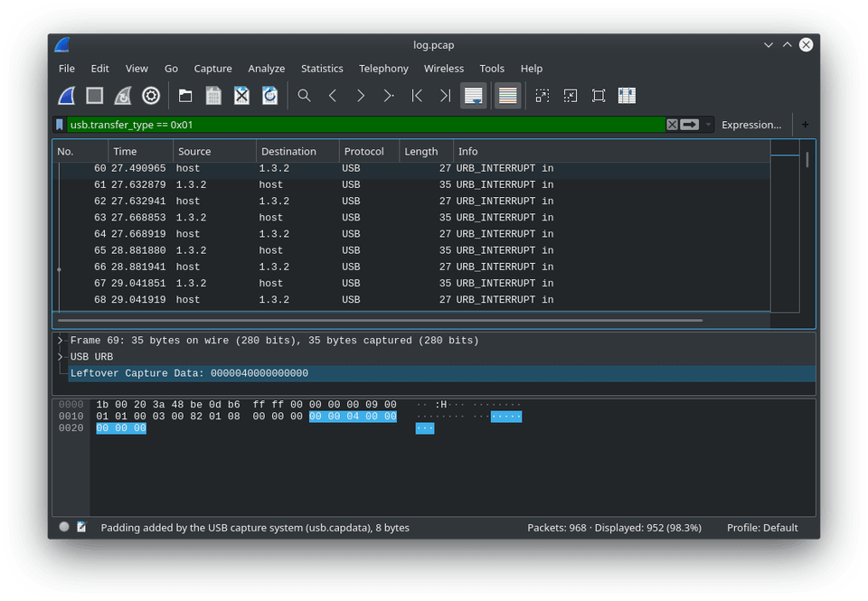
Task: Select highlighted bytes on hex row 0020
Action: tap(121, 428)
